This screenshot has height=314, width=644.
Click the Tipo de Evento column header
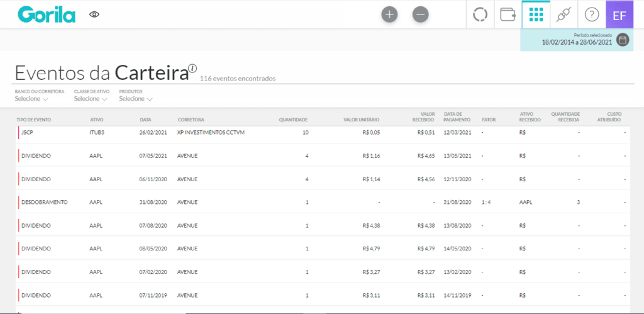[34, 120]
